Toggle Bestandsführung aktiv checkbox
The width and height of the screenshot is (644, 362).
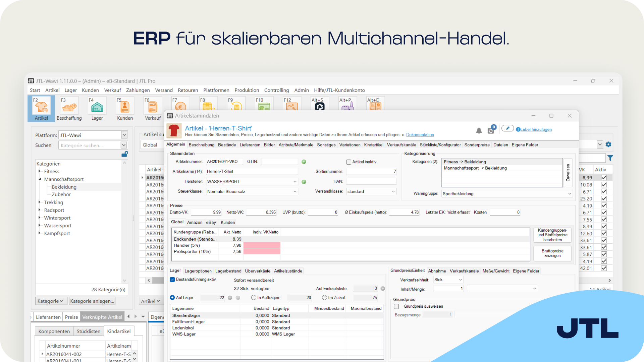(x=172, y=280)
